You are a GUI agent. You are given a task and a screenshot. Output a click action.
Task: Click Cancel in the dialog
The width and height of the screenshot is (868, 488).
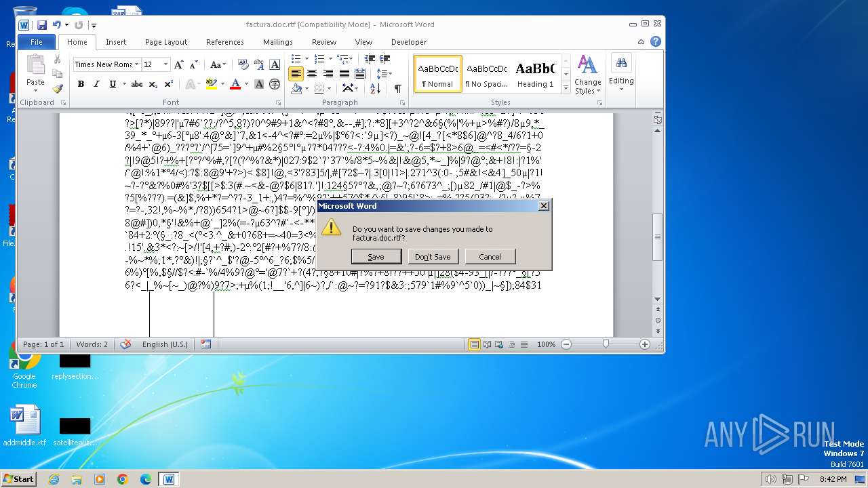coord(490,257)
